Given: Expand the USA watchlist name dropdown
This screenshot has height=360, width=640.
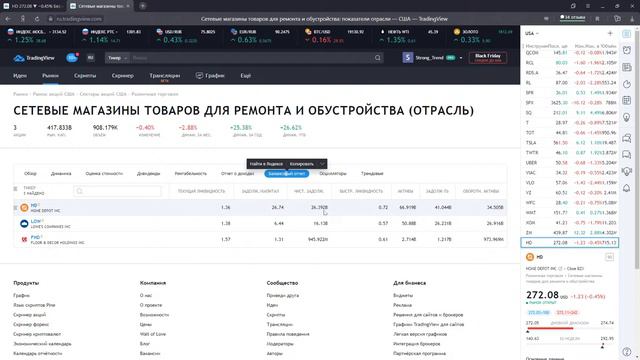Looking at the screenshot, I should click(532, 33).
